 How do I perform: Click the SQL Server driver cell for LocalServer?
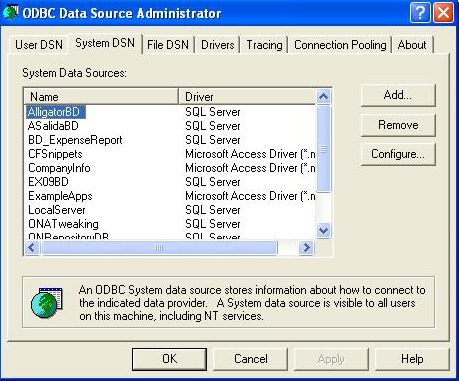tap(213, 210)
